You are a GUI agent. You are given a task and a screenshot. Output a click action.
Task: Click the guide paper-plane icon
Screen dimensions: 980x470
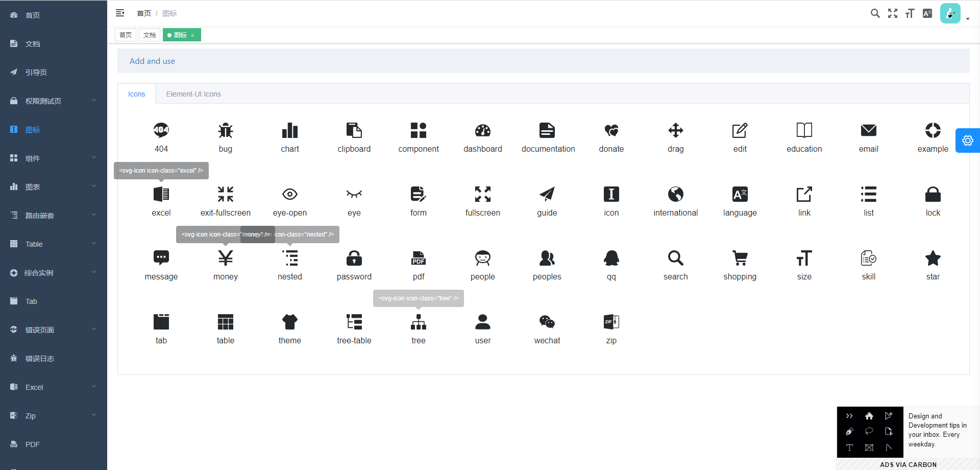(547, 194)
